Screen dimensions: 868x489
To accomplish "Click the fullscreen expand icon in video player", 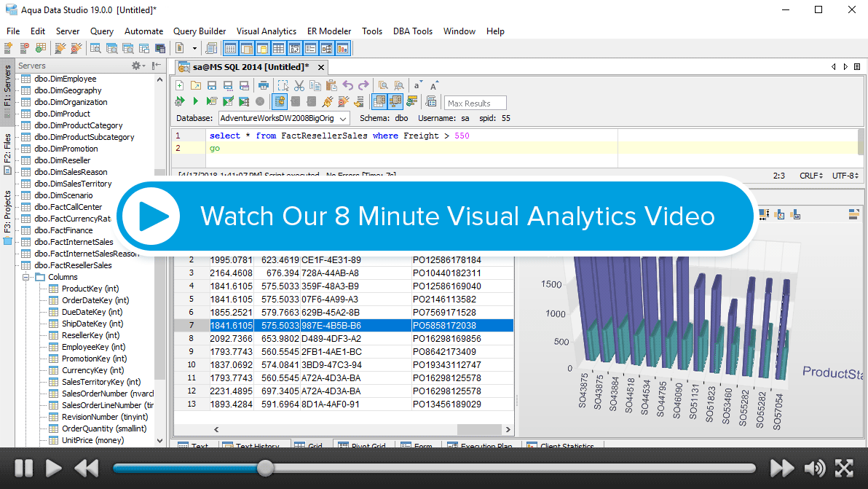I will point(844,468).
